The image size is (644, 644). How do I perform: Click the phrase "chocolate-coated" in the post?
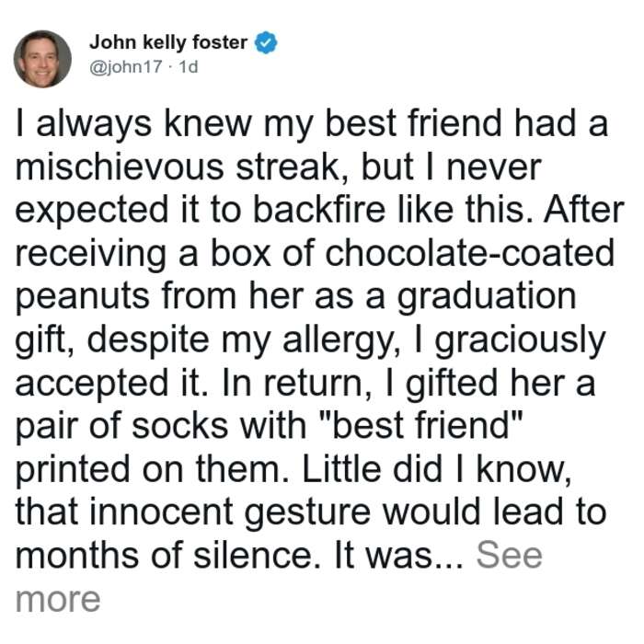point(470,253)
